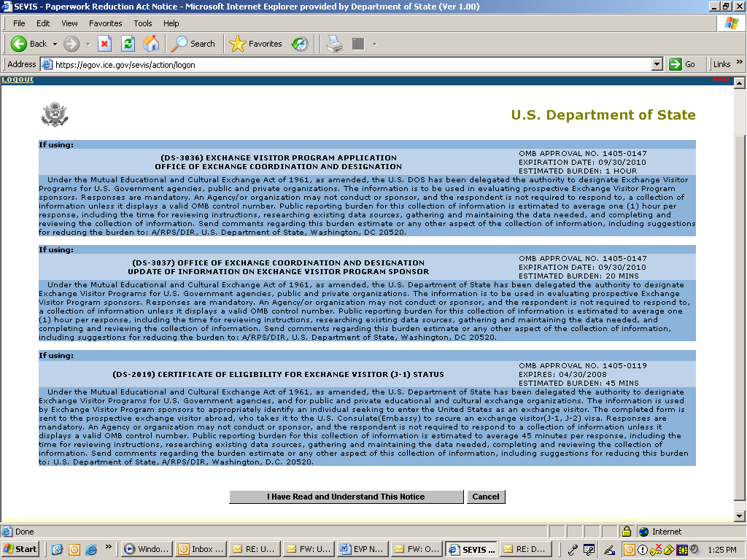Click the grey Forward arrow button
The width and height of the screenshot is (747, 560).
(x=71, y=44)
